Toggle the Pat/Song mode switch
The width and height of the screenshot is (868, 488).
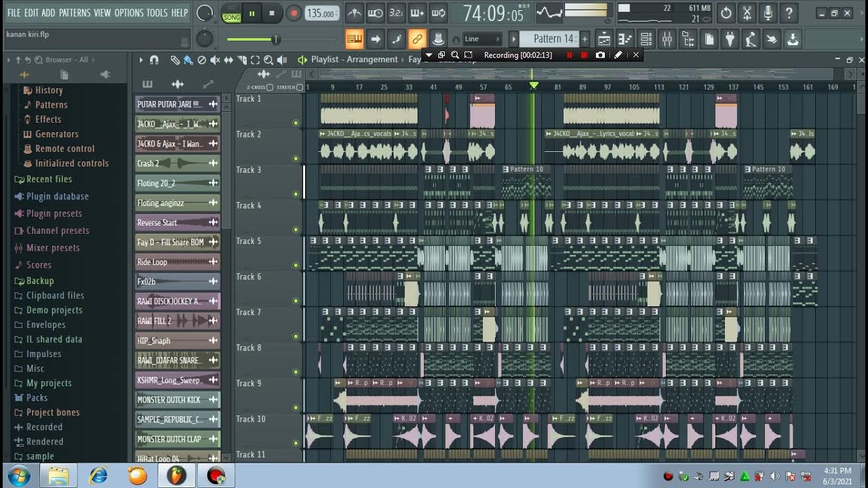coord(231,14)
